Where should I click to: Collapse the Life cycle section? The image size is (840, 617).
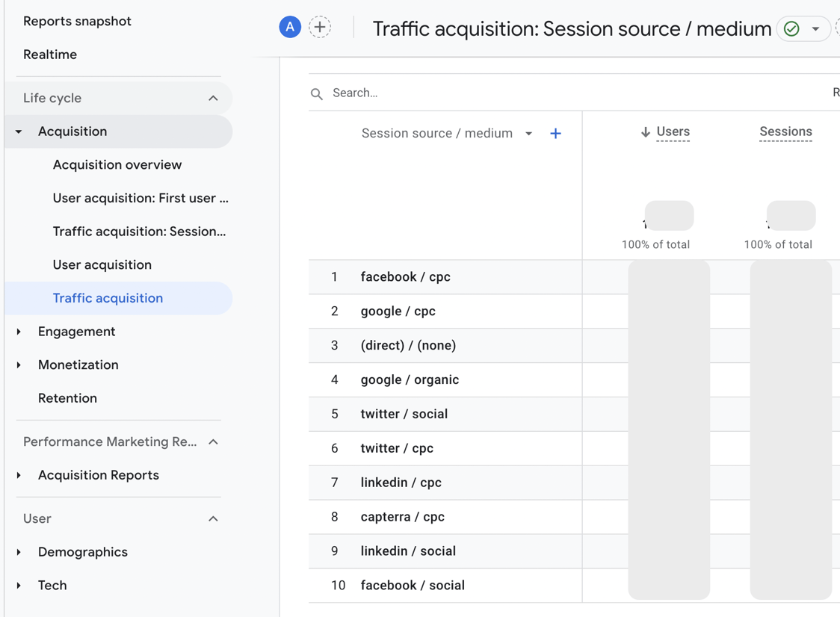213,98
